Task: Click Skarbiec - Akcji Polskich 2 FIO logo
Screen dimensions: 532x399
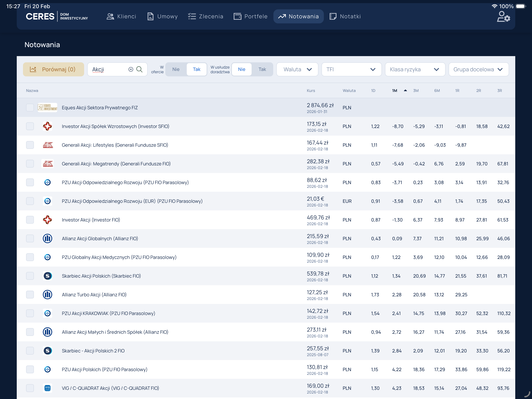Action: (47, 351)
